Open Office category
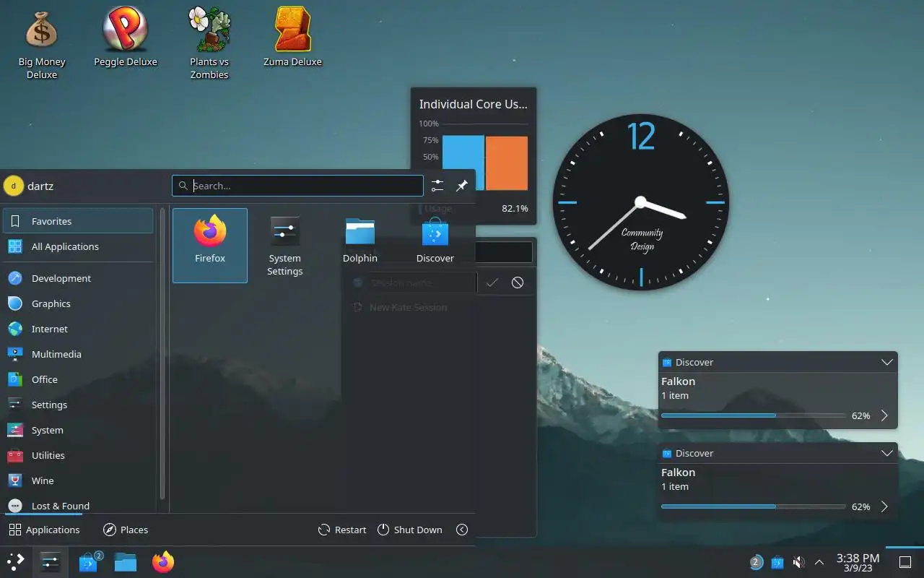The height and width of the screenshot is (578, 924). [78, 379]
